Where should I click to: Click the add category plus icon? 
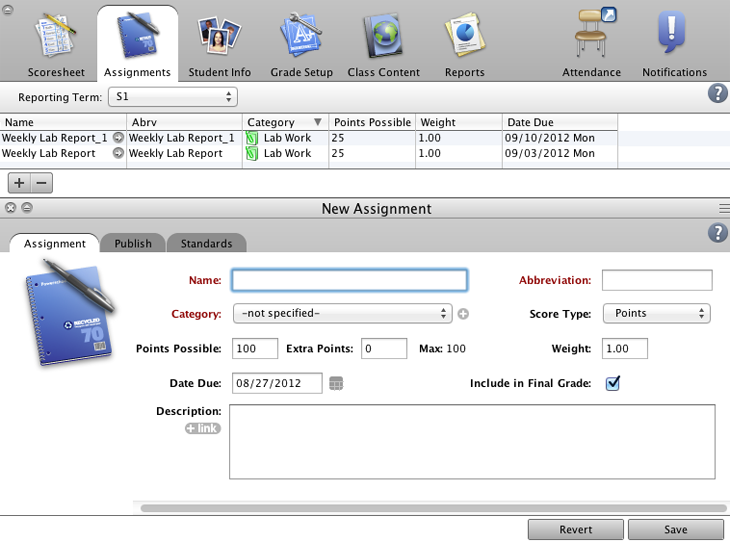[463, 314]
